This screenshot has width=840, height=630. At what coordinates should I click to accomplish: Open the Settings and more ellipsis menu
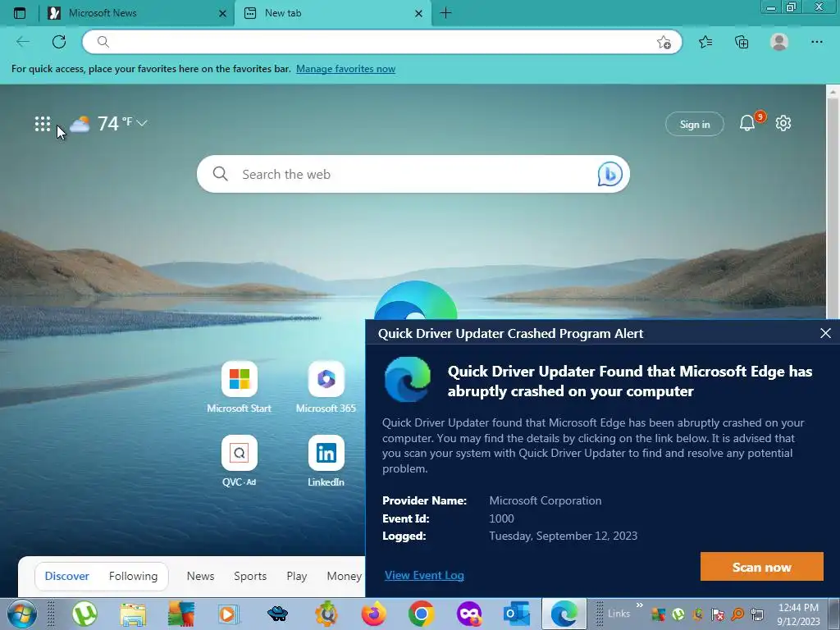coord(816,42)
